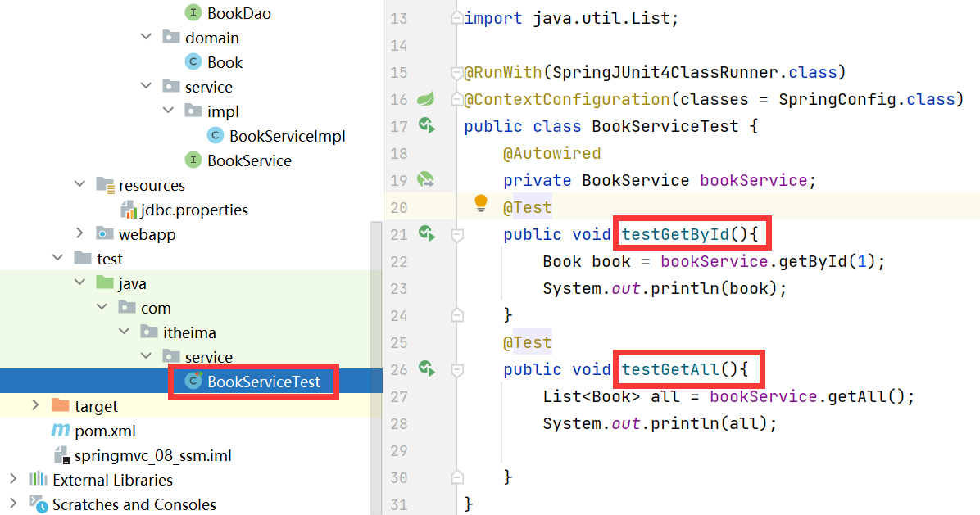Click the test java source folder icon

(104, 282)
